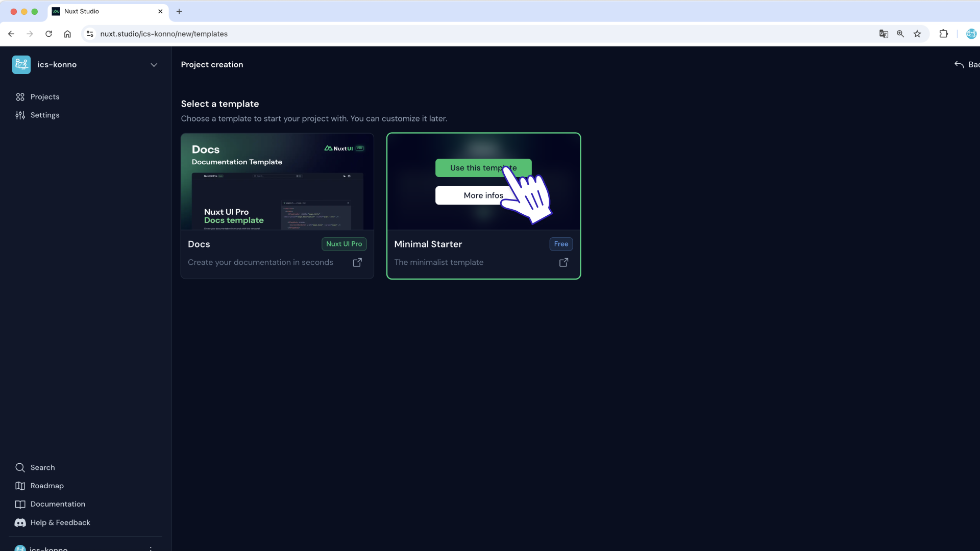This screenshot has height=551, width=980.
Task: Click the ics-konno team avatar icon
Action: click(x=21, y=65)
